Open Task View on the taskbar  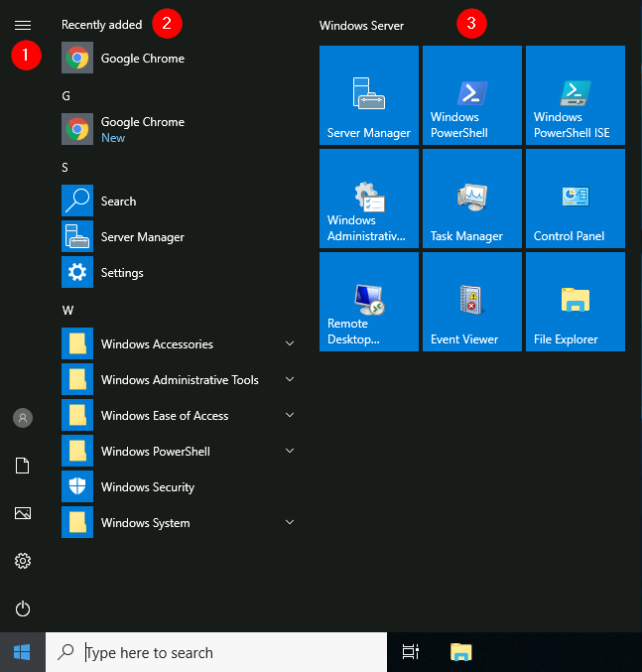[x=410, y=652]
